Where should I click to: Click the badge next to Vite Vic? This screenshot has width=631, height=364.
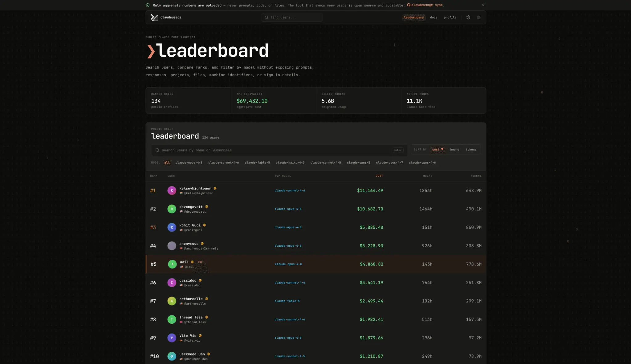[200, 336]
